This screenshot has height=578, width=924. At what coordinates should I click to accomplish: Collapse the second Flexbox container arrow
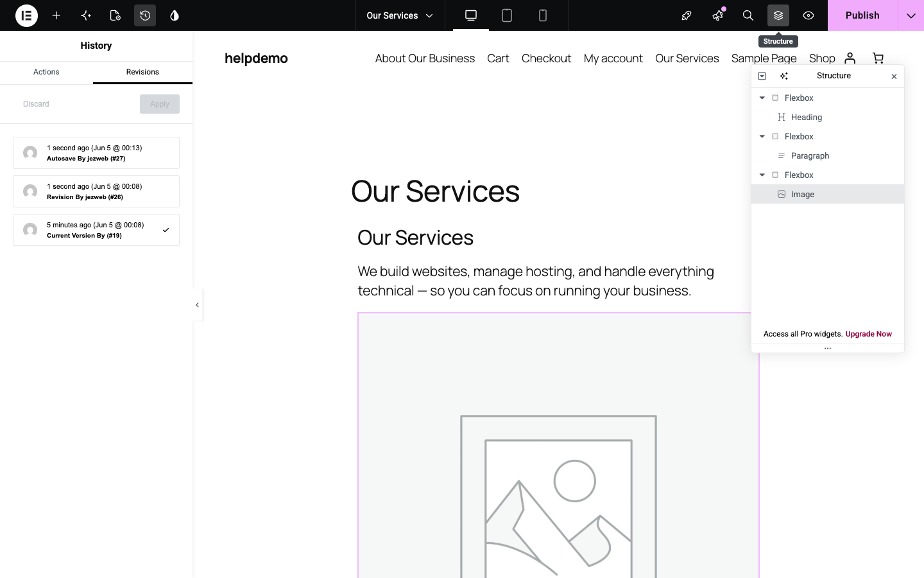[x=762, y=136]
